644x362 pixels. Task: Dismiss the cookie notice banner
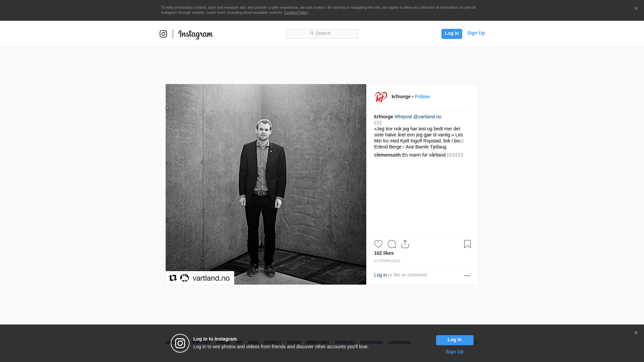[636, 9]
